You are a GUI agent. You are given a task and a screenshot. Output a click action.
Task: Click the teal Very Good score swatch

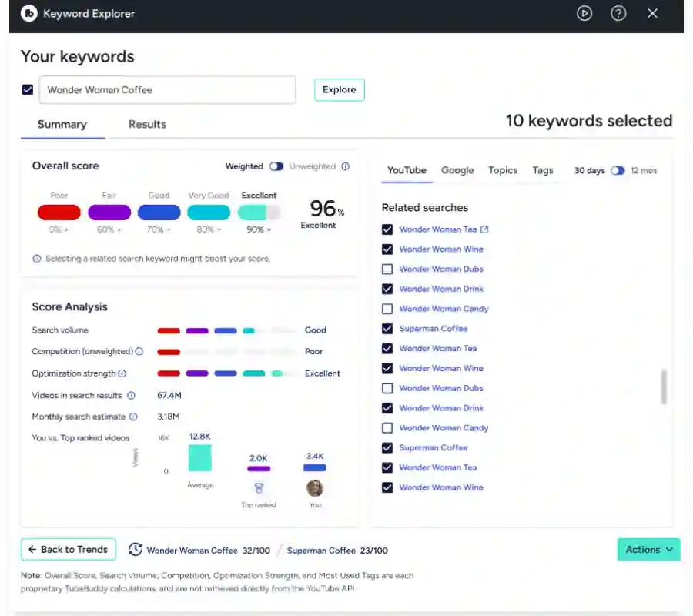pos(209,213)
